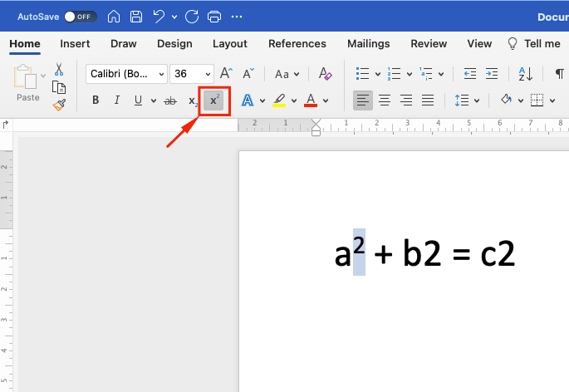Open the Insert tab
This screenshot has height=392, width=569.
[x=75, y=43]
